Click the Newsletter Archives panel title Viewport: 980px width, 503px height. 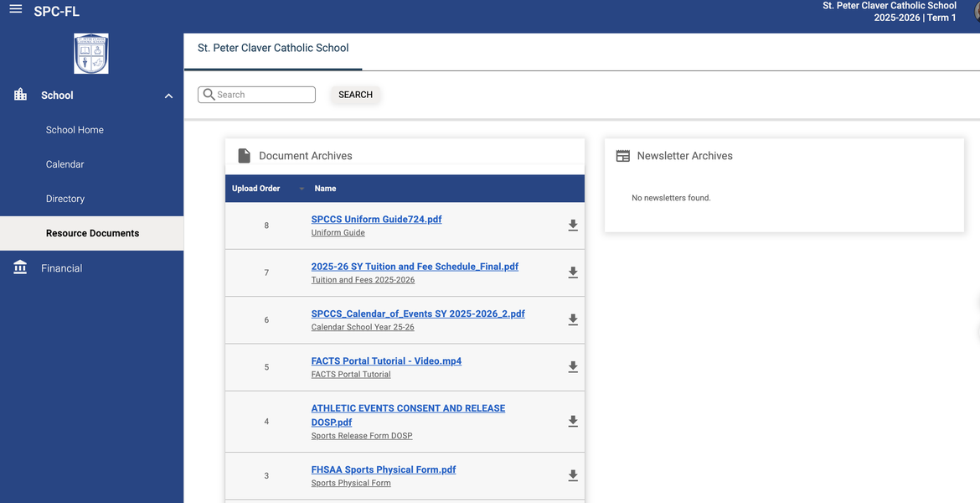coord(685,156)
